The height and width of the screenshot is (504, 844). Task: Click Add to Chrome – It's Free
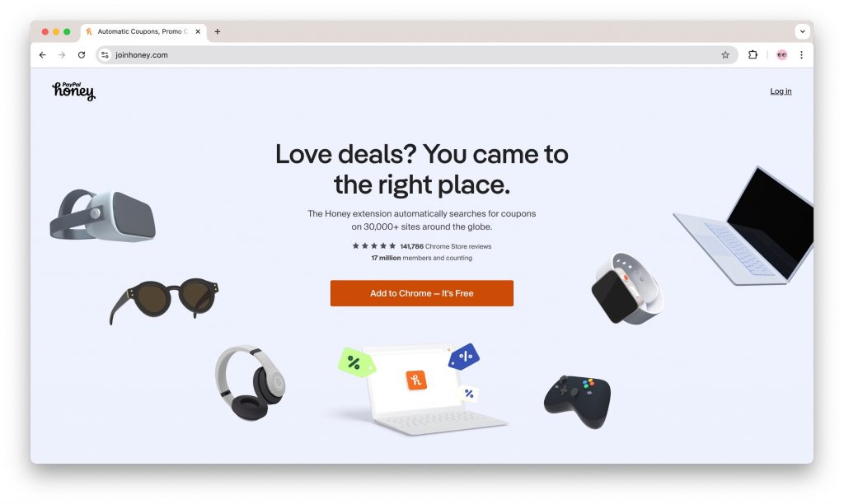(x=421, y=293)
